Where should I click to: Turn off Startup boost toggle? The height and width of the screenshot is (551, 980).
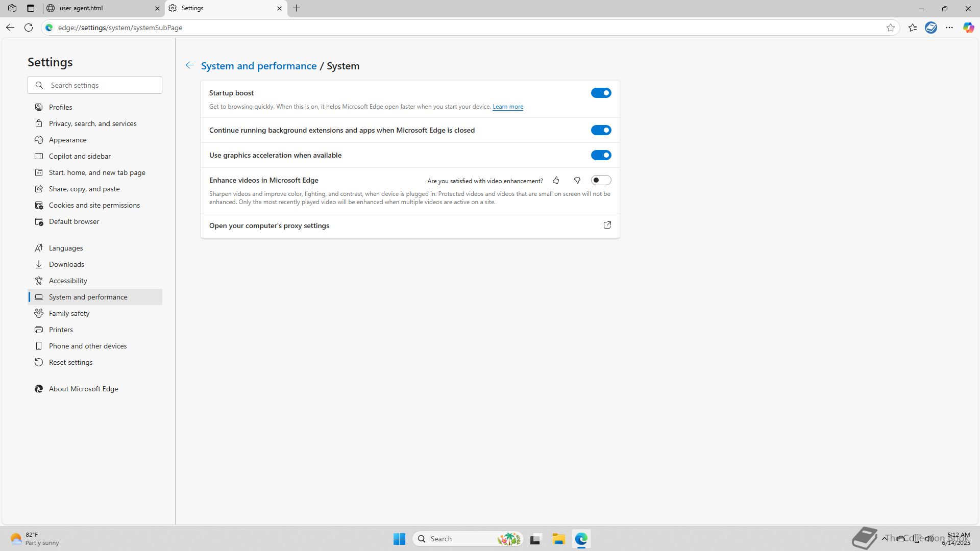click(601, 93)
